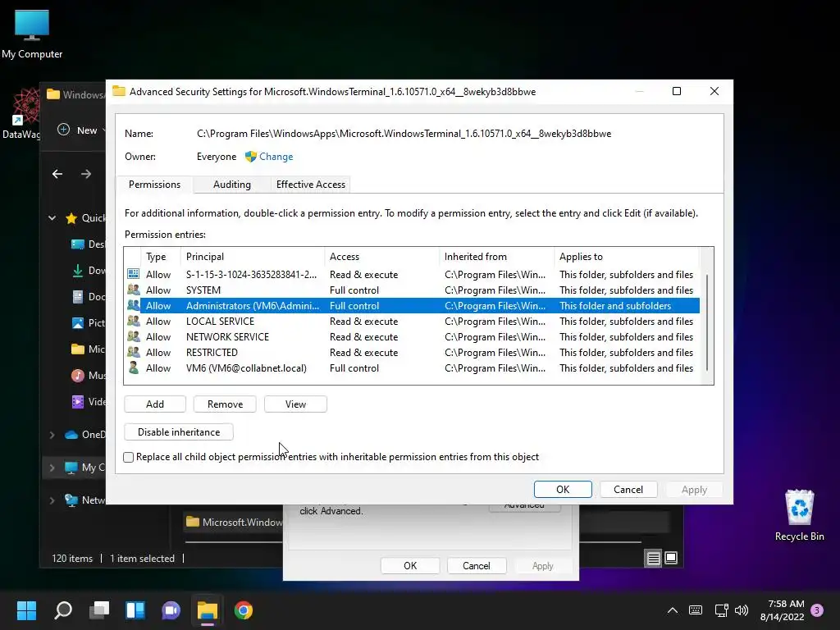Select the NETWORK SERVICE permission entry

(412, 336)
